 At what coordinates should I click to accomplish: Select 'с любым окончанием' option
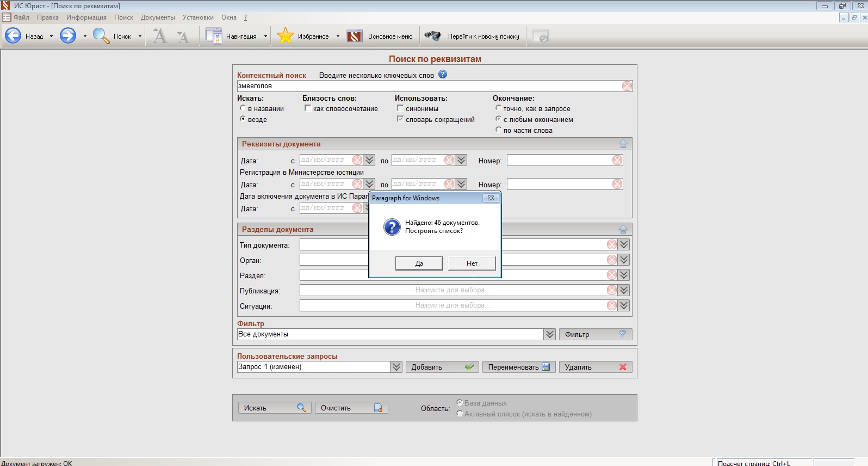pos(498,119)
